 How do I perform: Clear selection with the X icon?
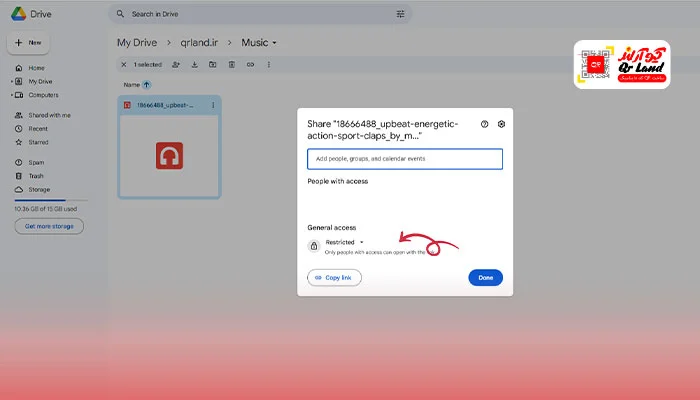(124, 65)
